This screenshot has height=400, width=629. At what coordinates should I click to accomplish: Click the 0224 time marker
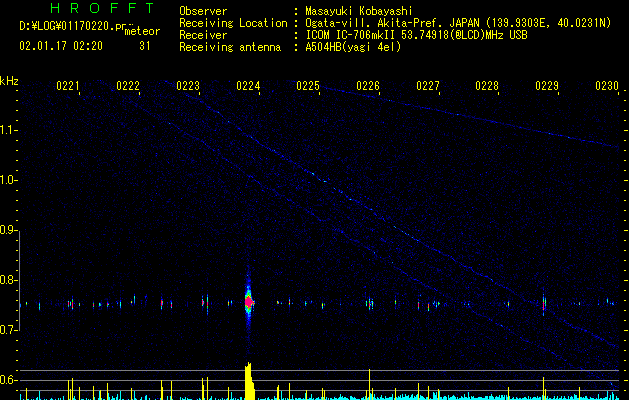click(x=248, y=86)
